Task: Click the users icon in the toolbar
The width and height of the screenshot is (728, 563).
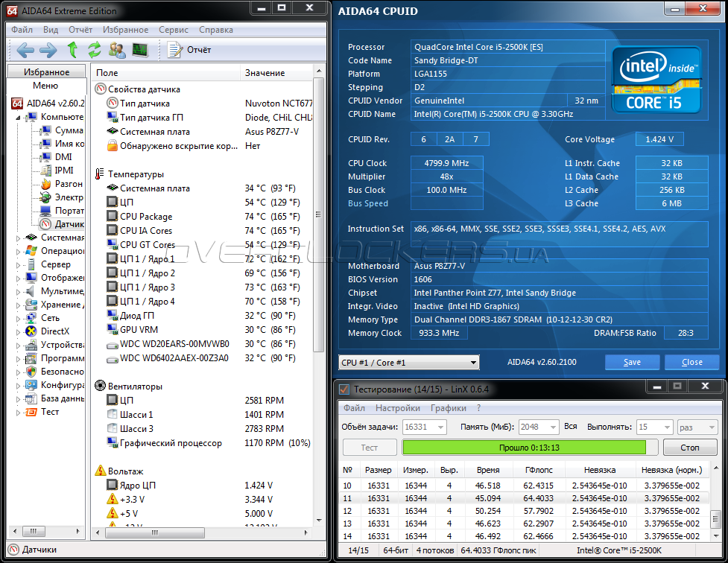Action: pyautogui.click(x=117, y=50)
